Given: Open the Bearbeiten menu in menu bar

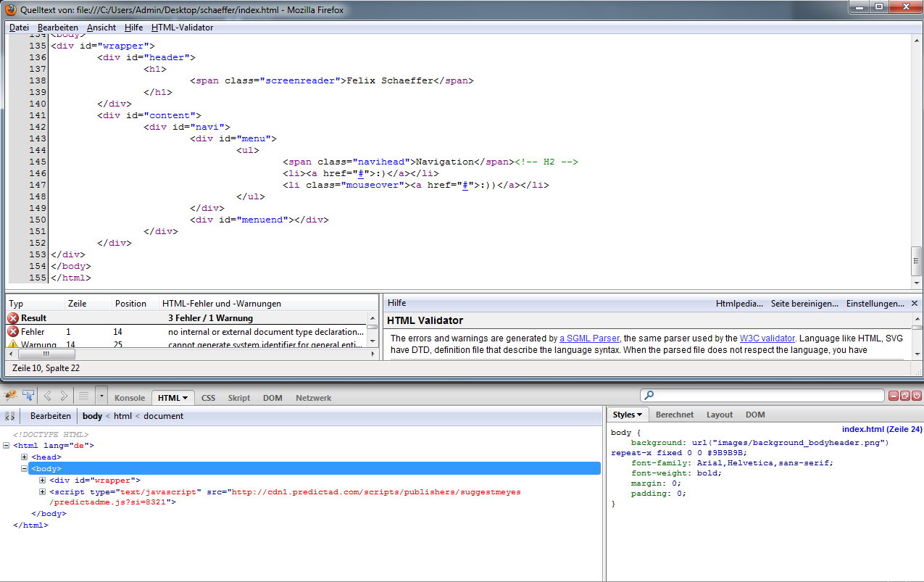Looking at the screenshot, I should pyautogui.click(x=58, y=28).
